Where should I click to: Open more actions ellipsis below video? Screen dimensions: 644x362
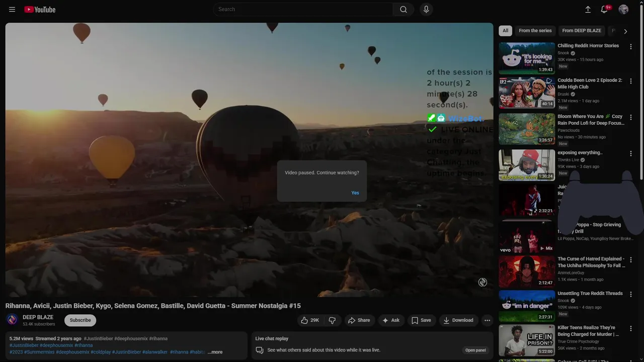pyautogui.click(x=487, y=320)
